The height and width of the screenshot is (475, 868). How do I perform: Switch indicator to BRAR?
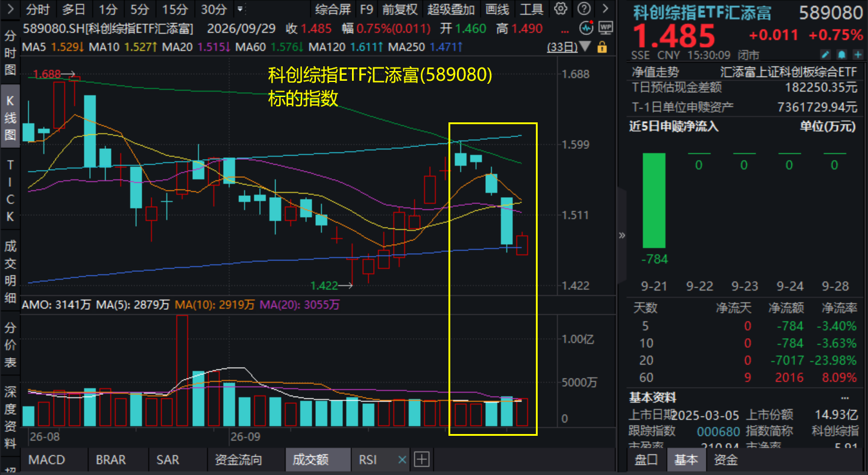tap(111, 460)
